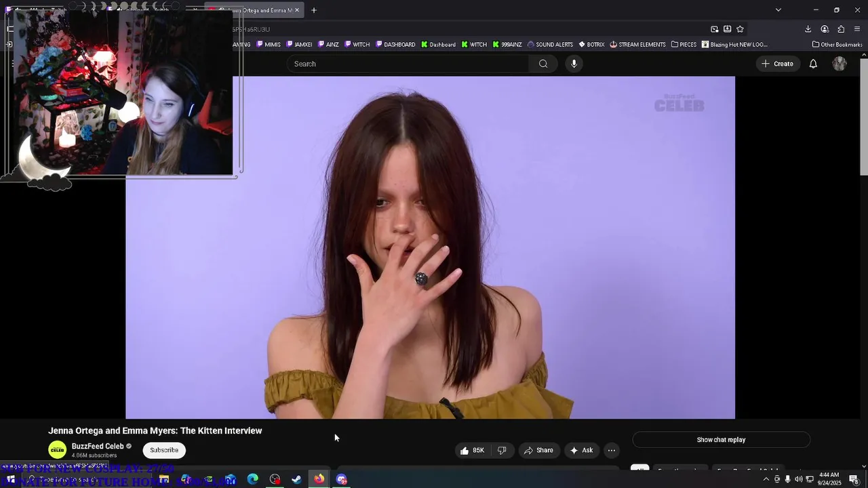This screenshot has height=488, width=868.
Task: Open Microsoft Edge from the taskbar
Action: click(252, 479)
